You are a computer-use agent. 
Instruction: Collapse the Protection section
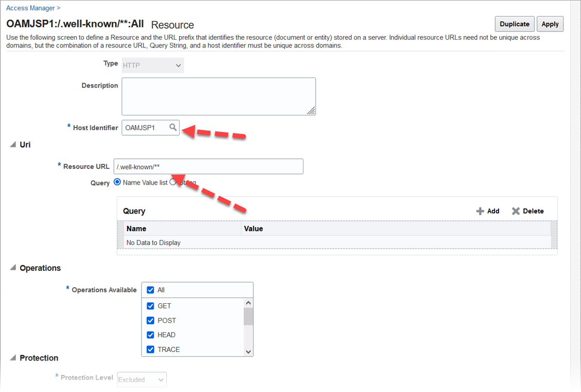[x=13, y=358]
